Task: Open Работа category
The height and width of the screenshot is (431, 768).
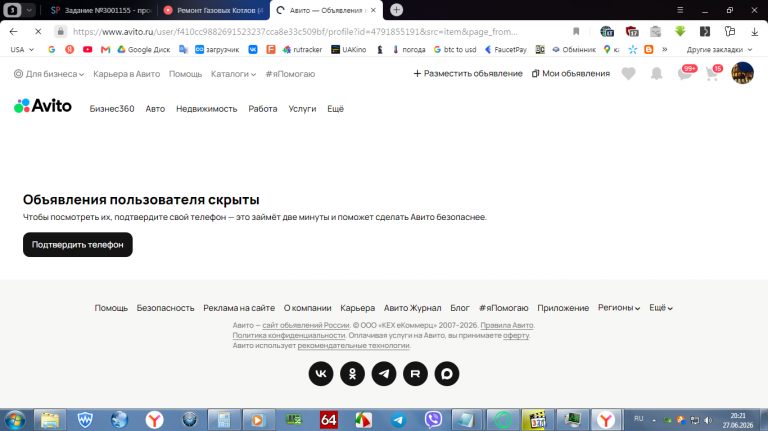Action: (263, 109)
